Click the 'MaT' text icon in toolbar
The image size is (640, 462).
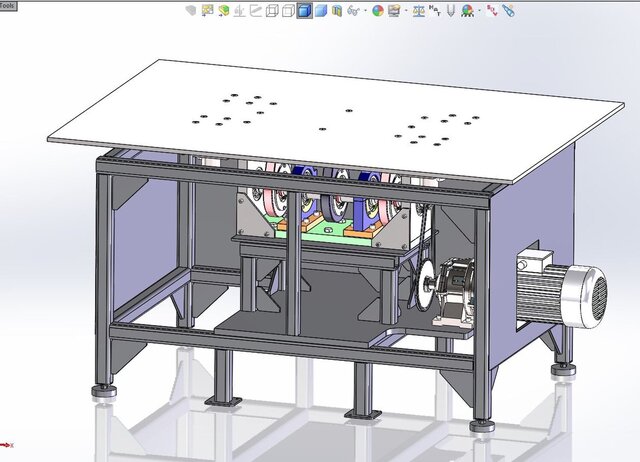pos(435,11)
